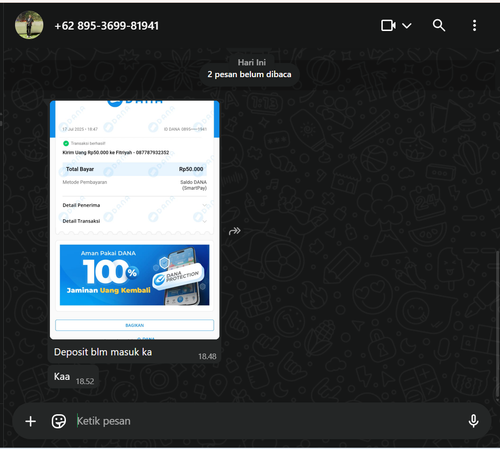Focus the 'Ketik pesan' message field

pos(267,421)
